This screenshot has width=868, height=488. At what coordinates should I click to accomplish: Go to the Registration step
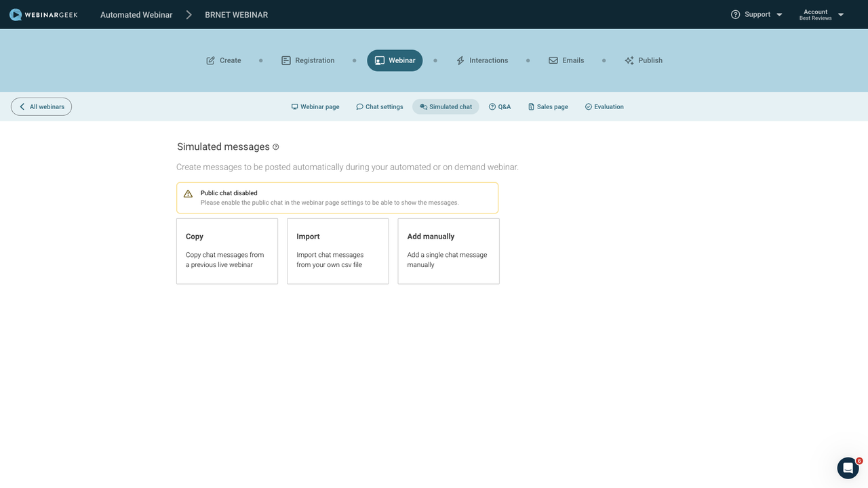tap(308, 60)
